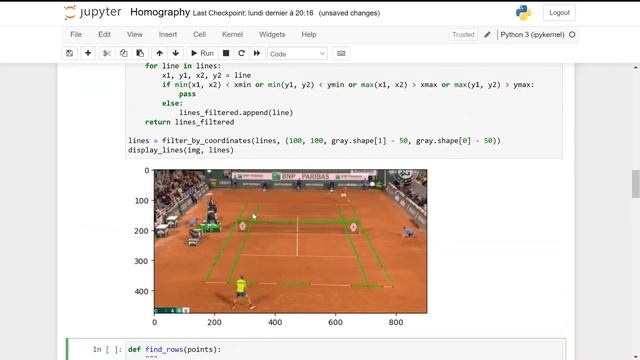Click the Python logo icon
The width and height of the screenshot is (640, 360).
point(523,13)
